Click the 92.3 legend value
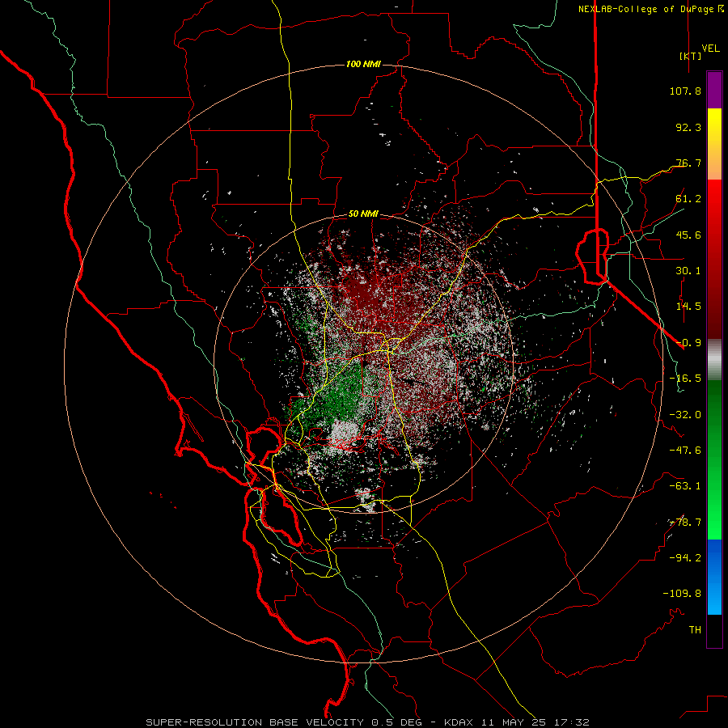 (x=688, y=127)
